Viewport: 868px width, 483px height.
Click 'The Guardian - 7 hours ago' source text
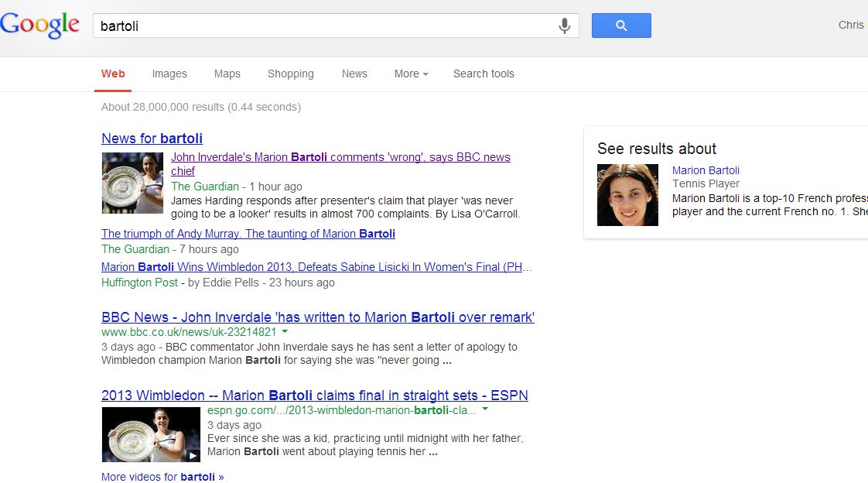click(x=170, y=249)
